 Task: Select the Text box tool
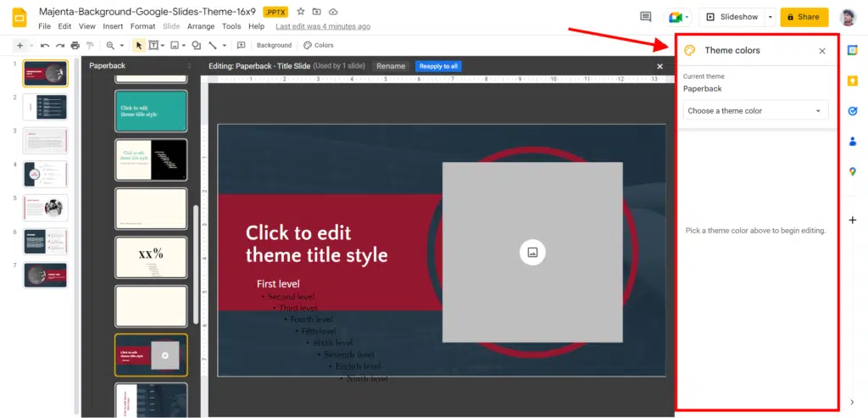coord(153,45)
